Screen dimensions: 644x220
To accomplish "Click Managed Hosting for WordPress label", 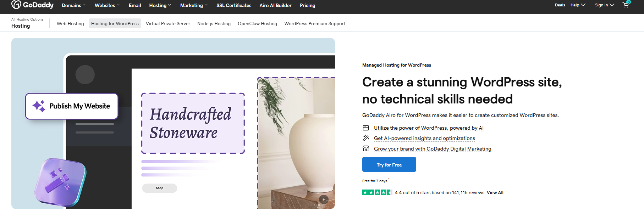I will [397, 65].
